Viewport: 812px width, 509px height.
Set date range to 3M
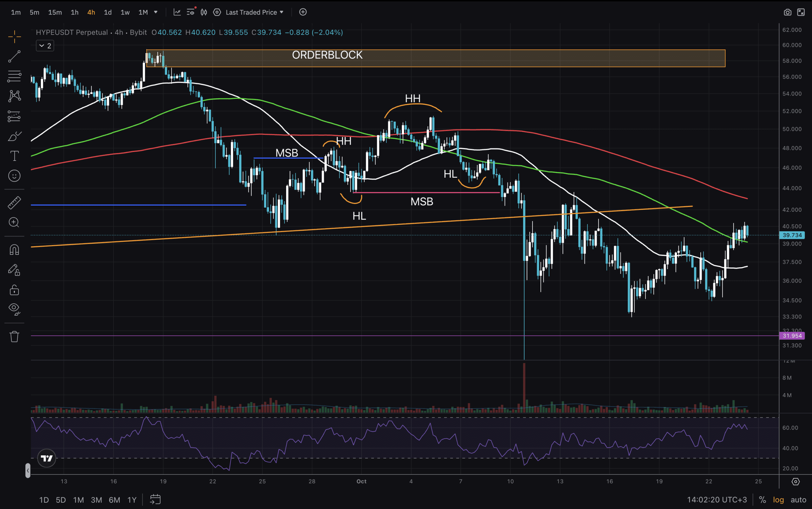(96, 499)
